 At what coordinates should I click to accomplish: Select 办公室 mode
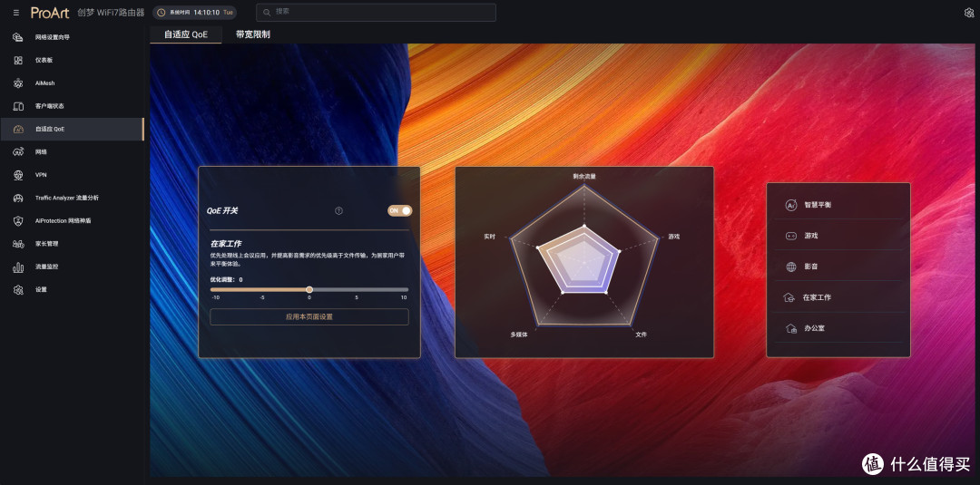(x=838, y=328)
